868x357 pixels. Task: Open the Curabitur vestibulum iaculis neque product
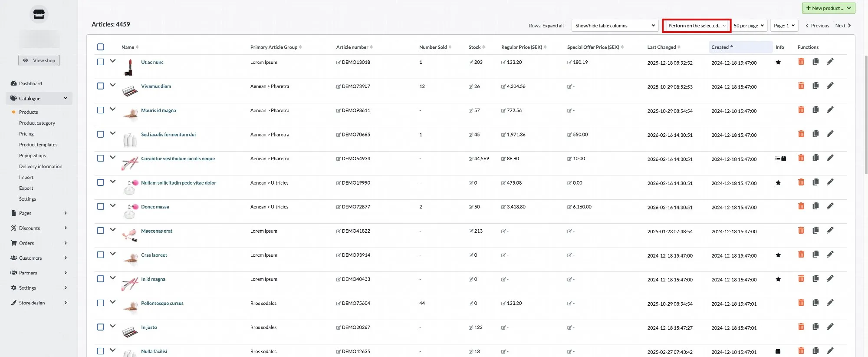coord(178,159)
